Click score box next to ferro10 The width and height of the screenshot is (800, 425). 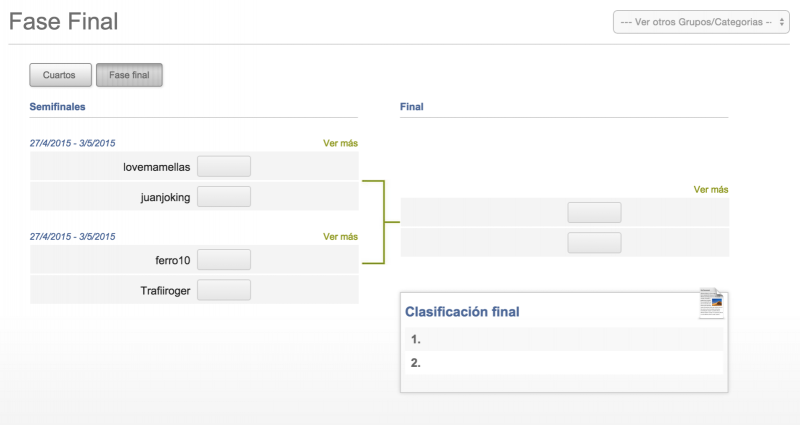pos(224,260)
